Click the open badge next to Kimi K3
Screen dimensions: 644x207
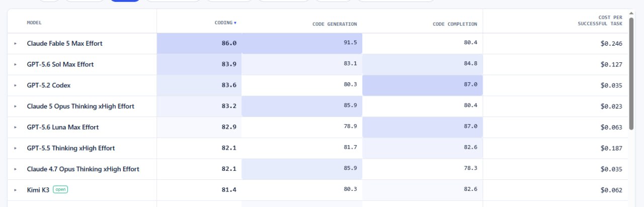click(x=60, y=190)
